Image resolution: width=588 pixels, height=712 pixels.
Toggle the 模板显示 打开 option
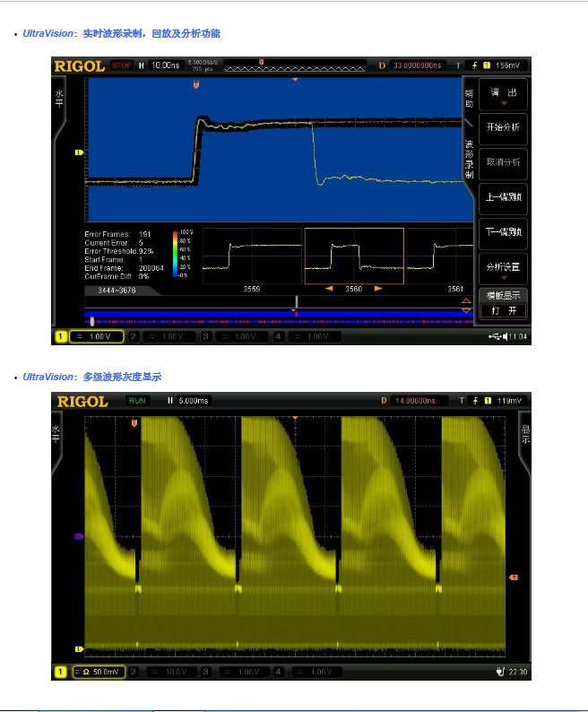pyautogui.click(x=503, y=303)
